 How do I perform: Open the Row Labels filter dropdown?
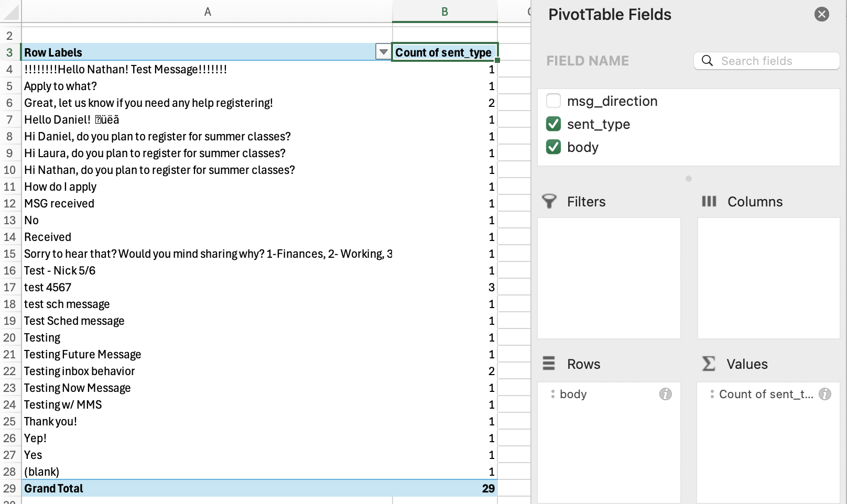[383, 52]
